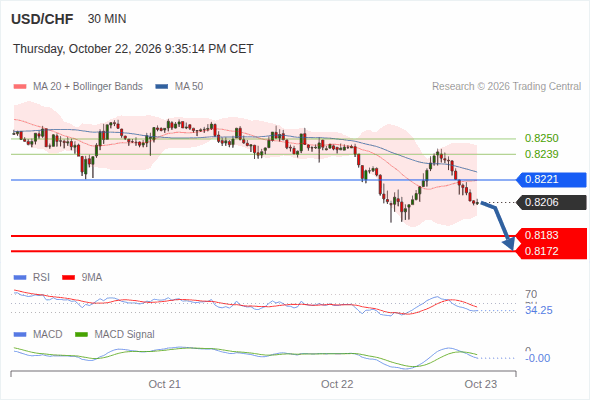
Task: Click the blue 0.8221 pivot price tag
Action: pyautogui.click(x=551, y=179)
